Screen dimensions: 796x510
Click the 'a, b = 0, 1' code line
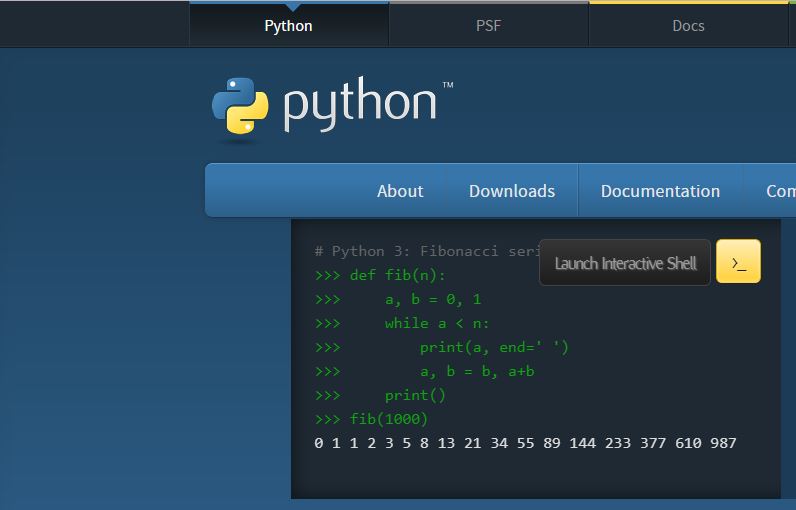(398, 299)
